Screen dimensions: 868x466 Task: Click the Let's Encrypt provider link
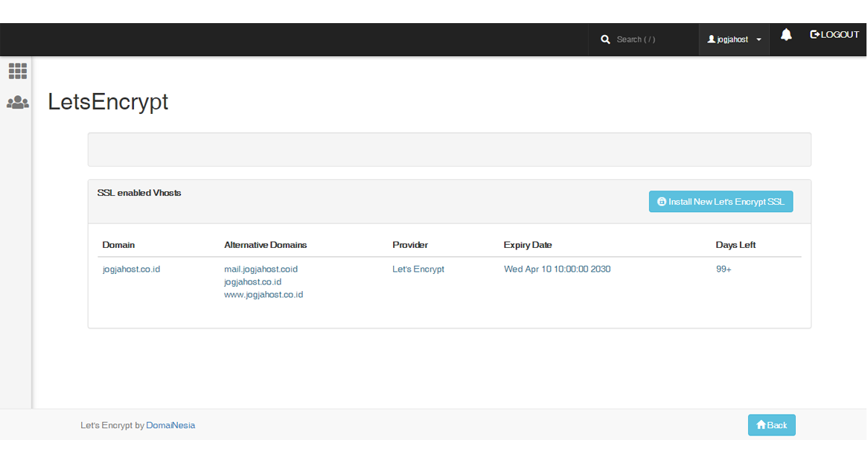point(418,269)
